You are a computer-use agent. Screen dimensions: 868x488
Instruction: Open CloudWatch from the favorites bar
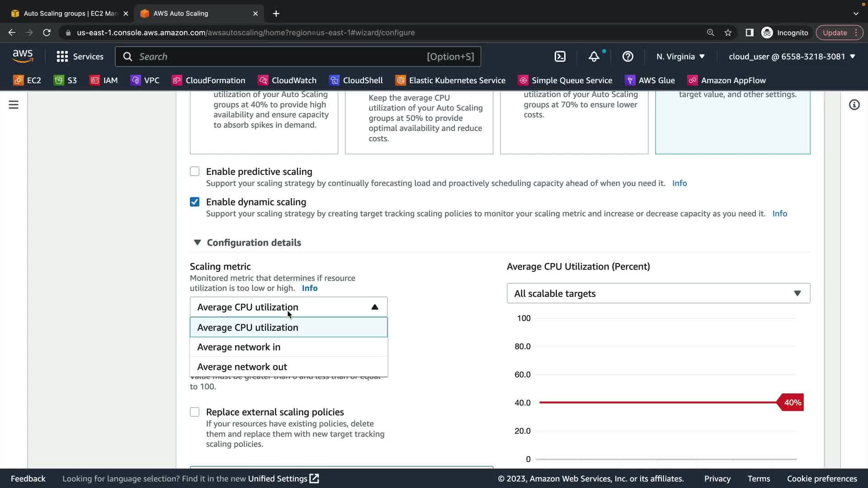[x=287, y=80]
